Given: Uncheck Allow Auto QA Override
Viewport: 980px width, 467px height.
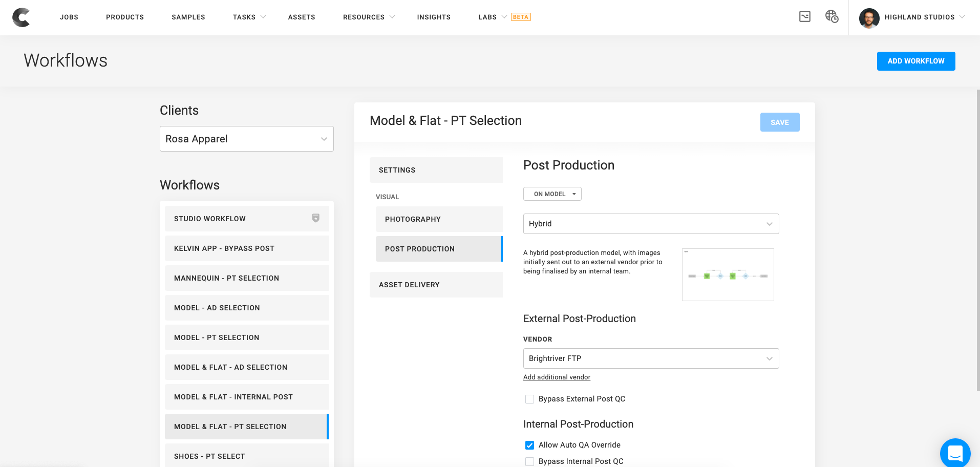Looking at the screenshot, I should 529,445.
